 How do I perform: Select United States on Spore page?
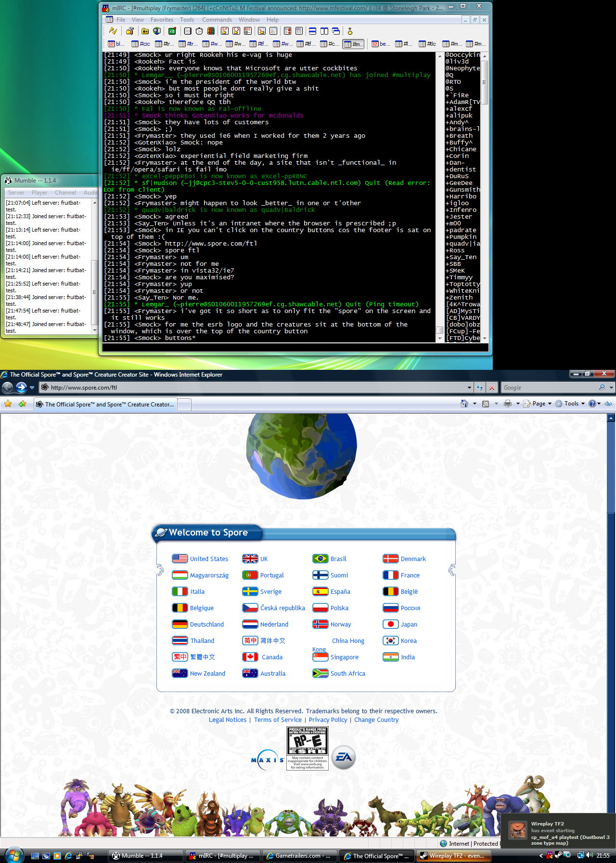(209, 559)
